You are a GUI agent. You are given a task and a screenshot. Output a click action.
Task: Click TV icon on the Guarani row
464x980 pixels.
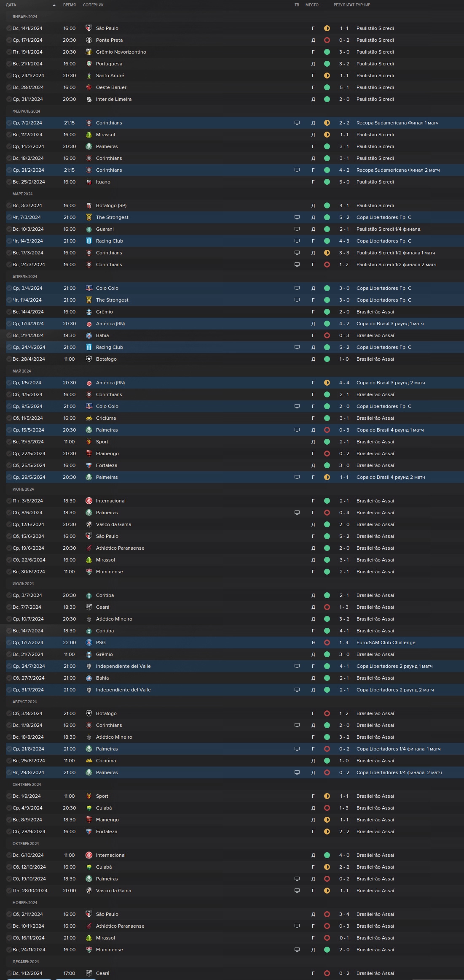[297, 229]
